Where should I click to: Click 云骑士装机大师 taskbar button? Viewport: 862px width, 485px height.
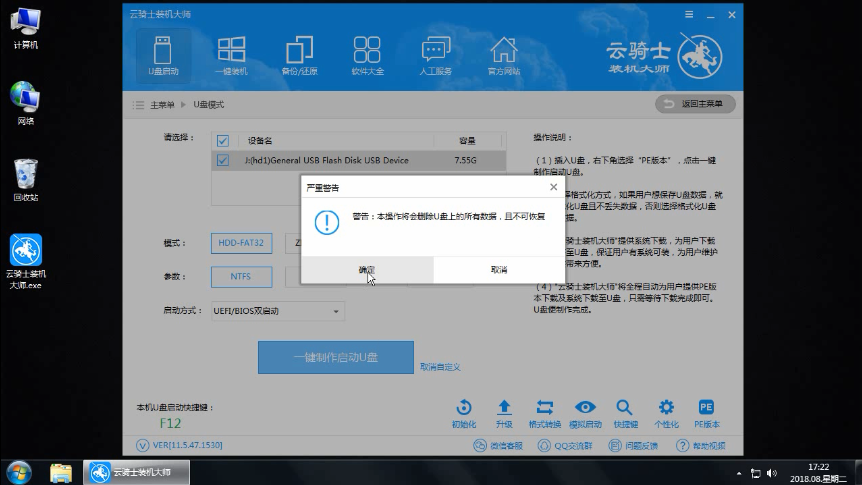136,472
